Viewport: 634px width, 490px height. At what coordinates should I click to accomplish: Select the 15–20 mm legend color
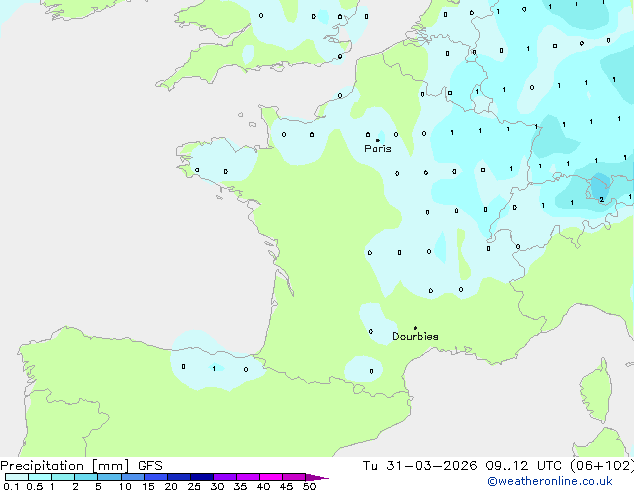156,477
